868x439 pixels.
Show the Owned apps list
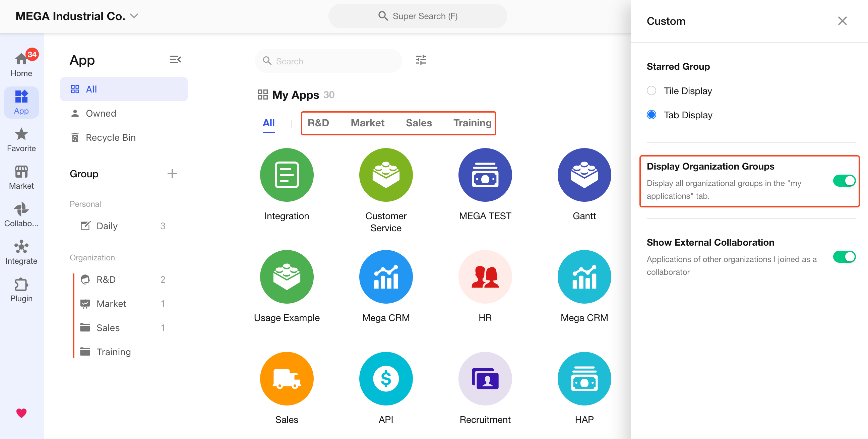point(101,113)
